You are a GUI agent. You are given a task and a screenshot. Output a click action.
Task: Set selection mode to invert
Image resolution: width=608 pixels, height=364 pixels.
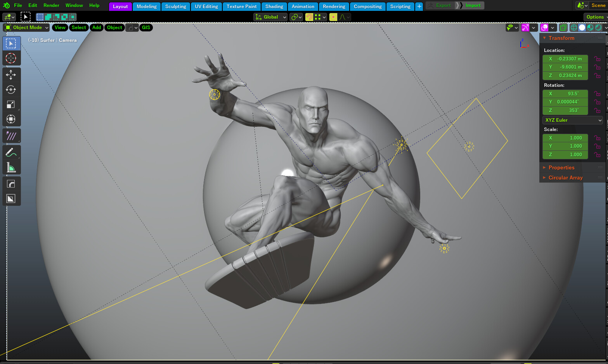pos(64,17)
